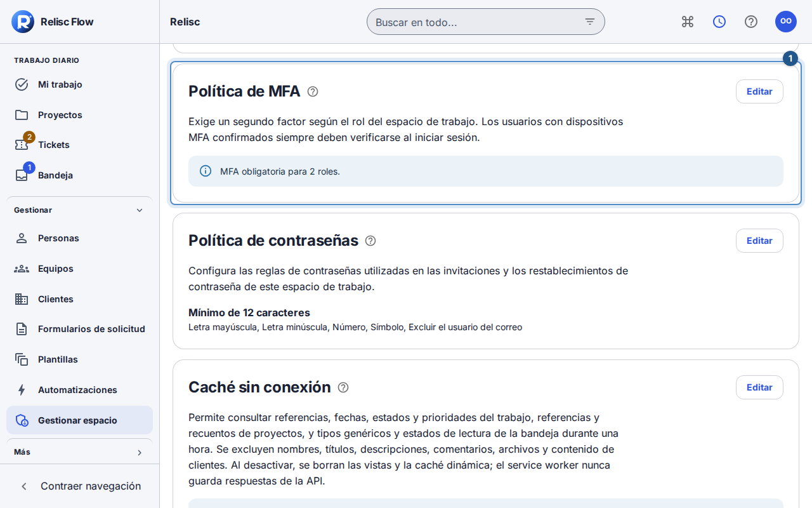Image resolution: width=812 pixels, height=508 pixels.
Task: Click the Automatizaciones lightning icon
Action: coord(22,390)
